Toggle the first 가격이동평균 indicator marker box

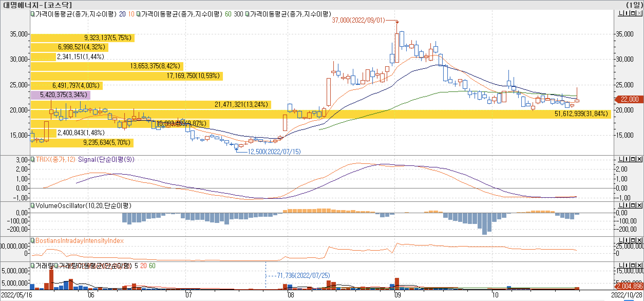33,14
